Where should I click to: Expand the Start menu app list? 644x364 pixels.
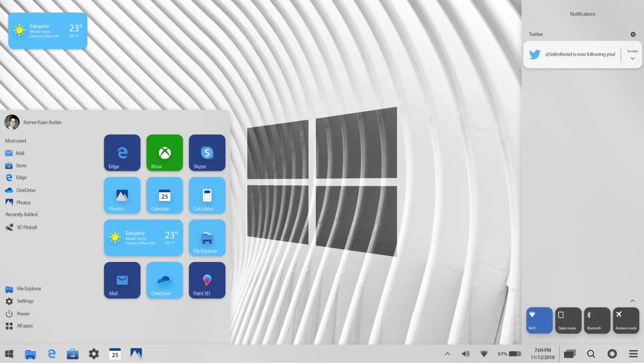[24, 325]
